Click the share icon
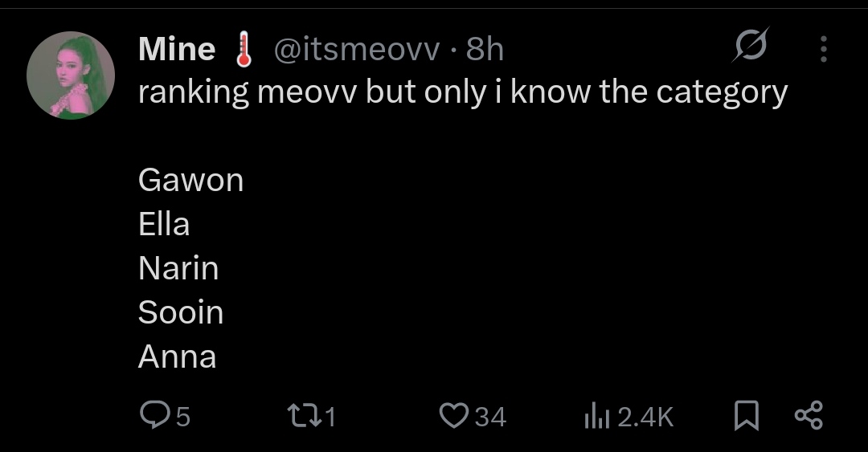 808,415
